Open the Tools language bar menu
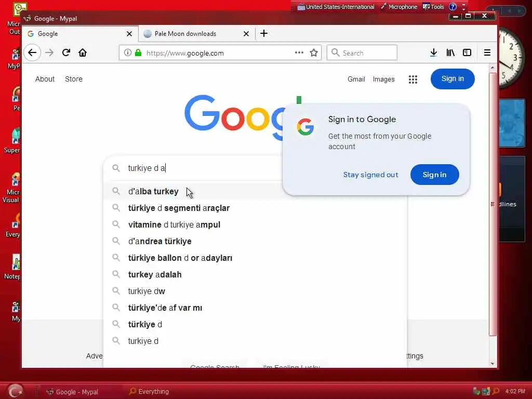Image resolution: width=532 pixels, height=399 pixels. coord(433,6)
